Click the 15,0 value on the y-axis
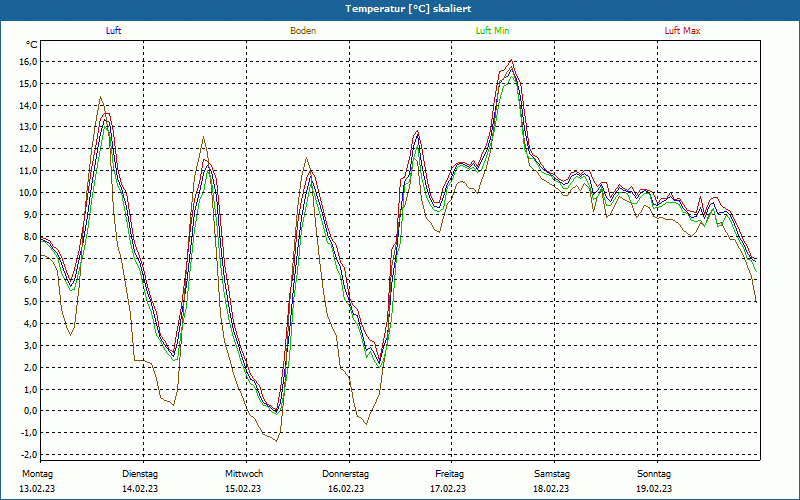This screenshot has height=500, width=800. click(x=29, y=84)
